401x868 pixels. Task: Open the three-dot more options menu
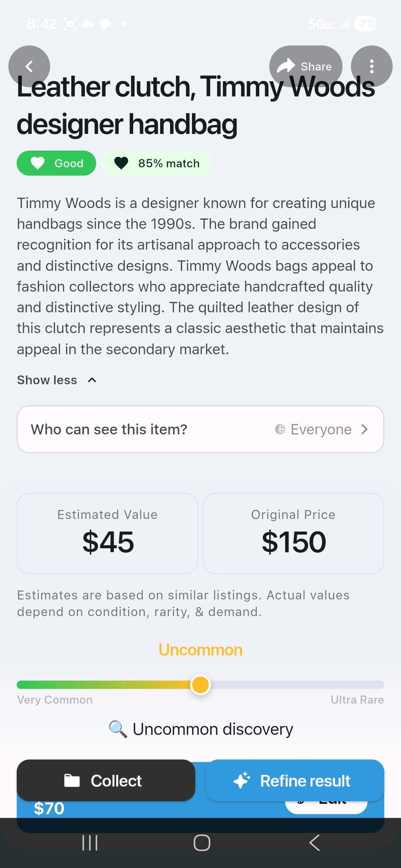pos(371,66)
